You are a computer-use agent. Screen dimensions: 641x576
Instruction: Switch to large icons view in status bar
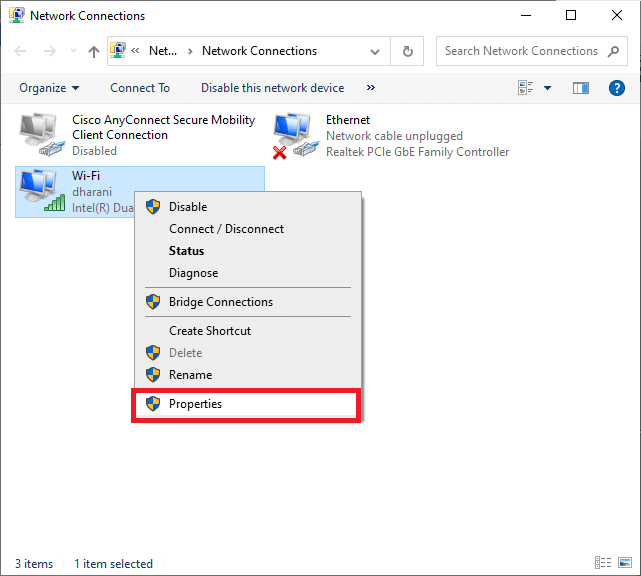pos(623,564)
